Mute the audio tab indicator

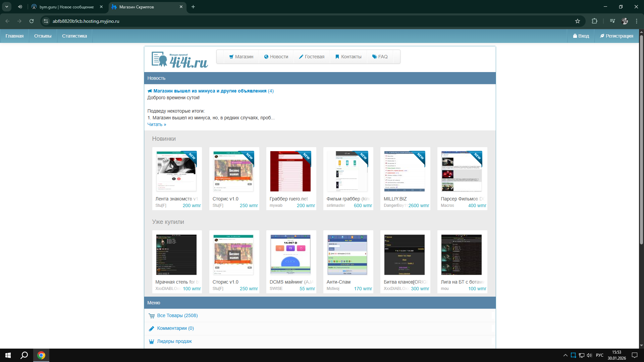(20, 7)
